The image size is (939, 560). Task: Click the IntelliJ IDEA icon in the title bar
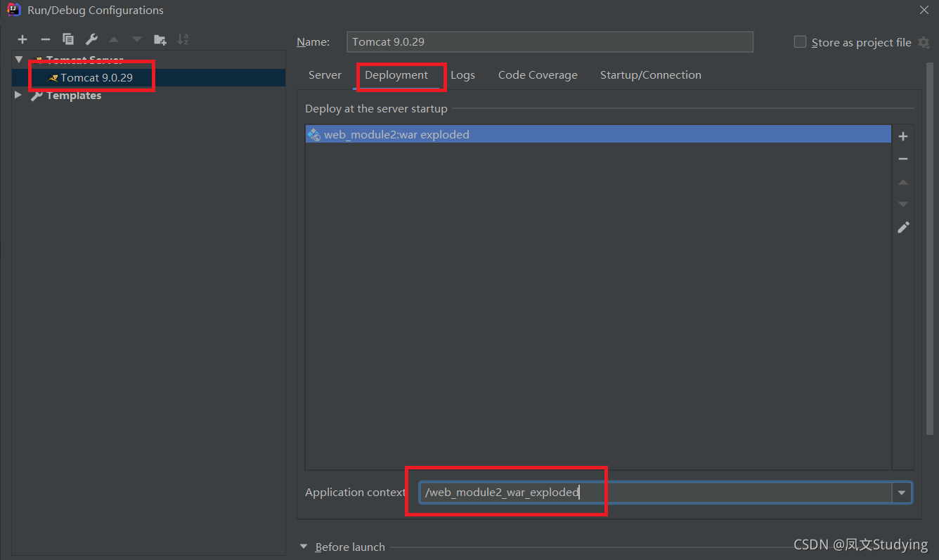13,10
